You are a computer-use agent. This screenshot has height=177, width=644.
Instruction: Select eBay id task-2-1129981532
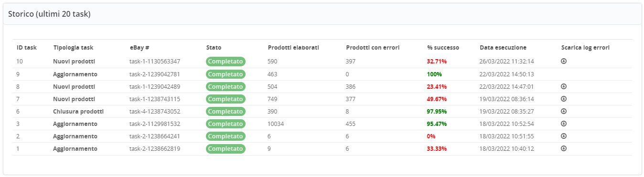(x=155, y=124)
